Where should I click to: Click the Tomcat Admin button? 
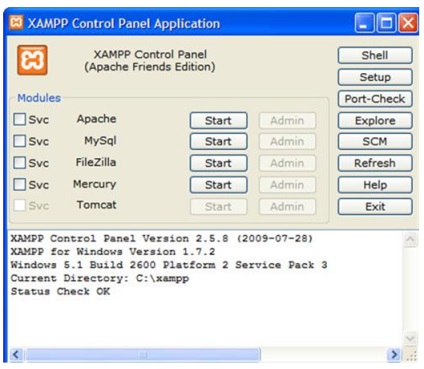287,207
